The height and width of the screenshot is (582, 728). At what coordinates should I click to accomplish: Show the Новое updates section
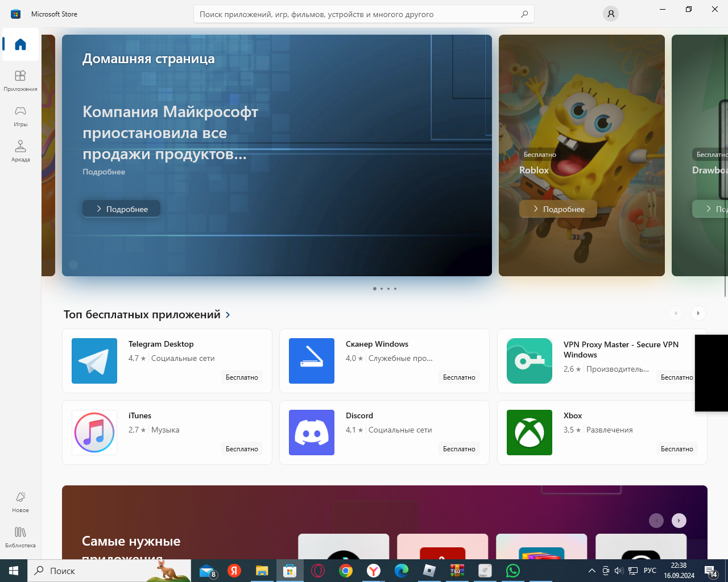point(20,501)
